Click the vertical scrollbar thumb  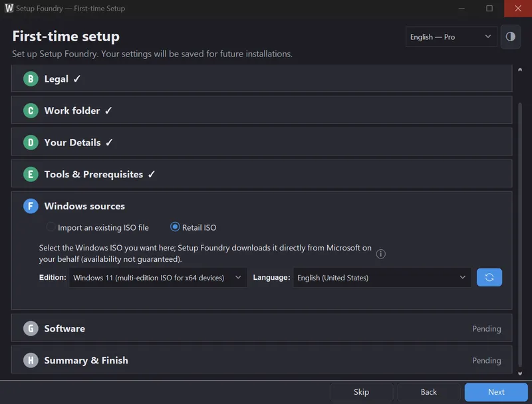click(x=520, y=235)
